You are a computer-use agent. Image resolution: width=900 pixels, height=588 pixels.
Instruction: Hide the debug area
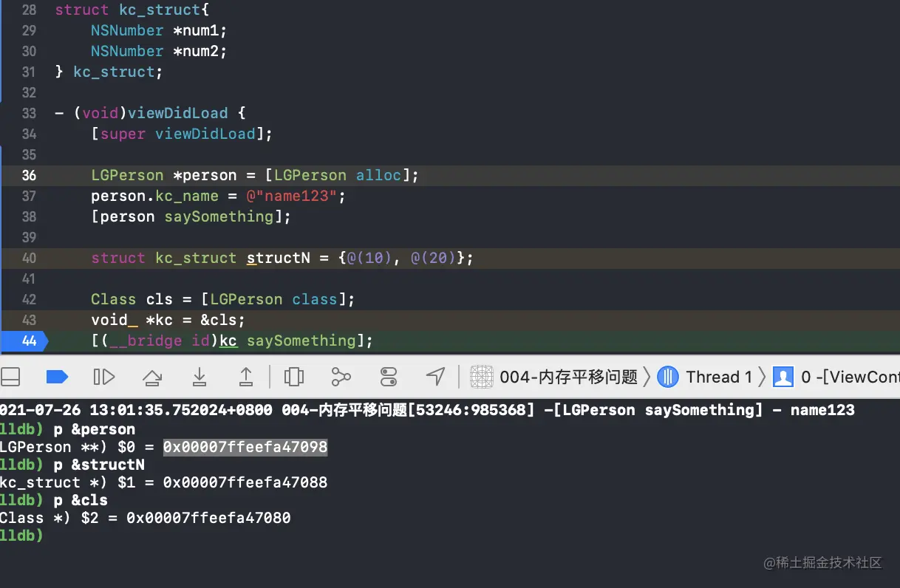pyautogui.click(x=10, y=377)
